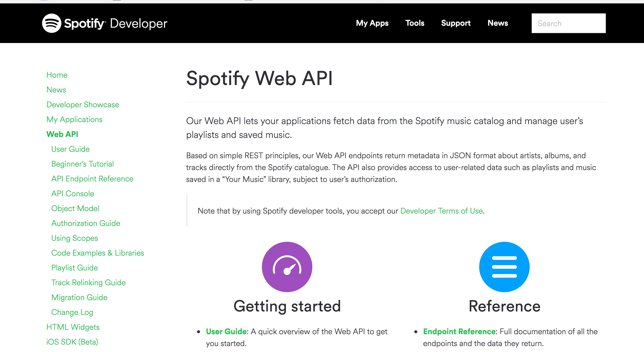Open Object Model sidebar link
The image size is (644, 352).
(75, 208)
